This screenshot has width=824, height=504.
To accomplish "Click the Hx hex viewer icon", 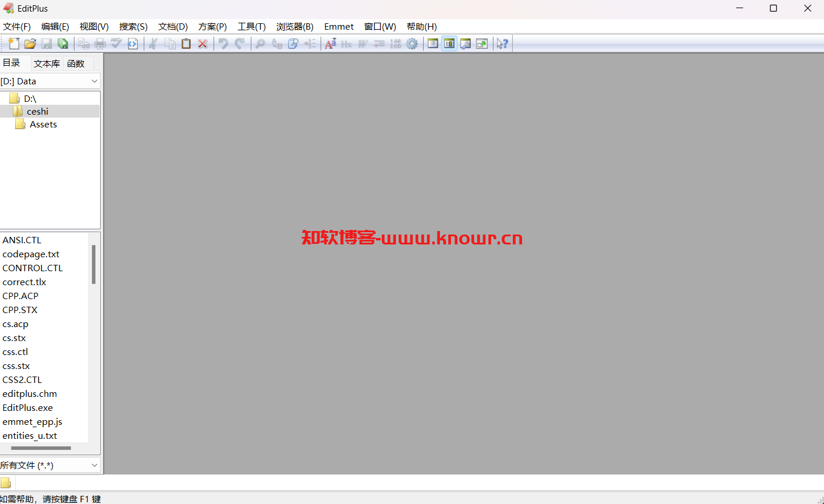I will (x=347, y=44).
